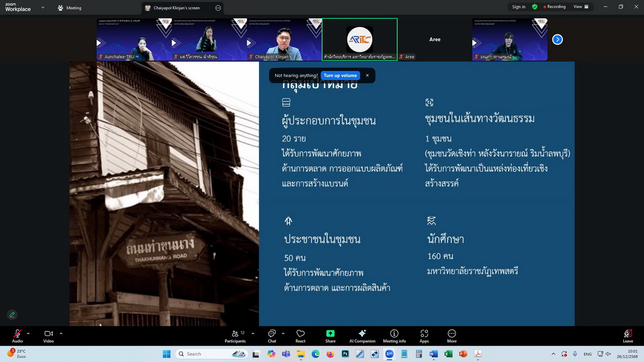Click the Sign in button
This screenshot has width=644, height=362.
click(x=518, y=7)
